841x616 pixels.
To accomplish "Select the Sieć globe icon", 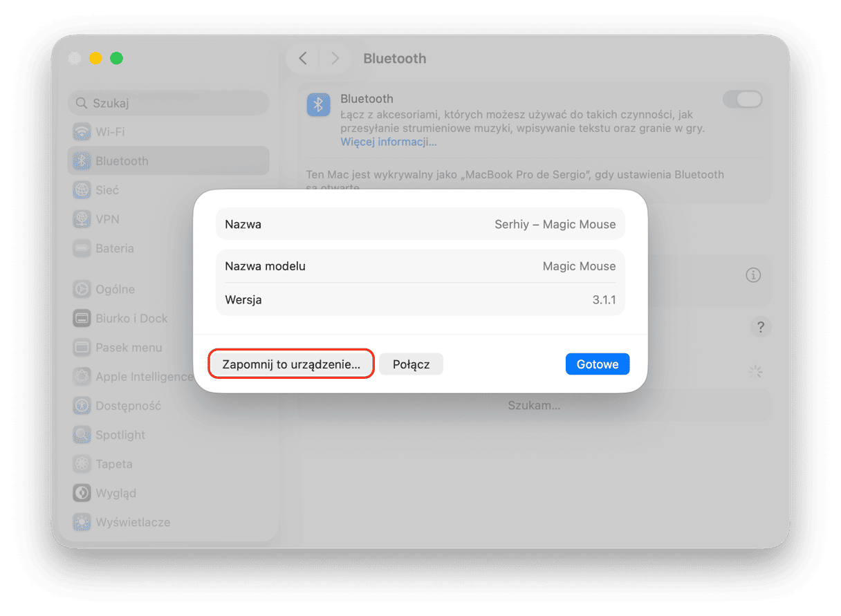I will (82, 190).
